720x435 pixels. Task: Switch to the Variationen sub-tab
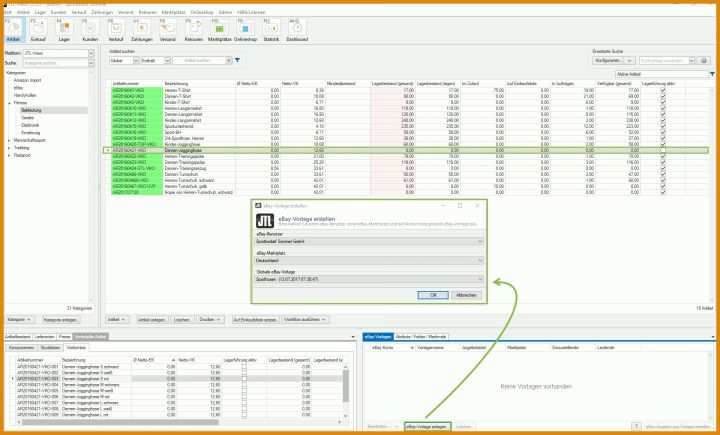click(75, 348)
